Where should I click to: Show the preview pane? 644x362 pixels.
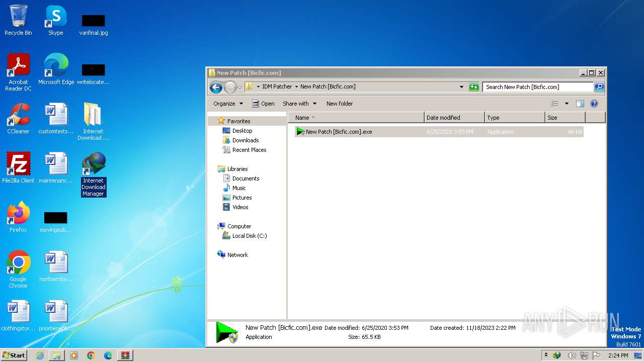point(580,104)
